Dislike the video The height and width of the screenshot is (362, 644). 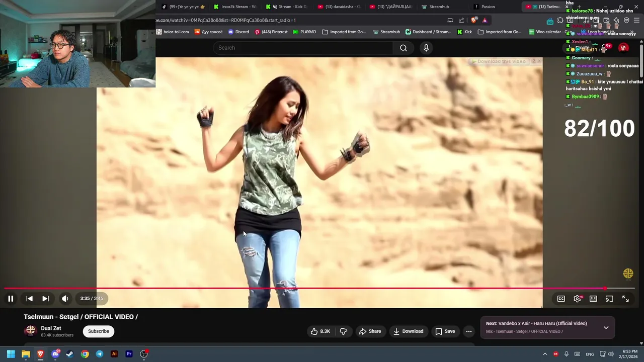pos(343,331)
